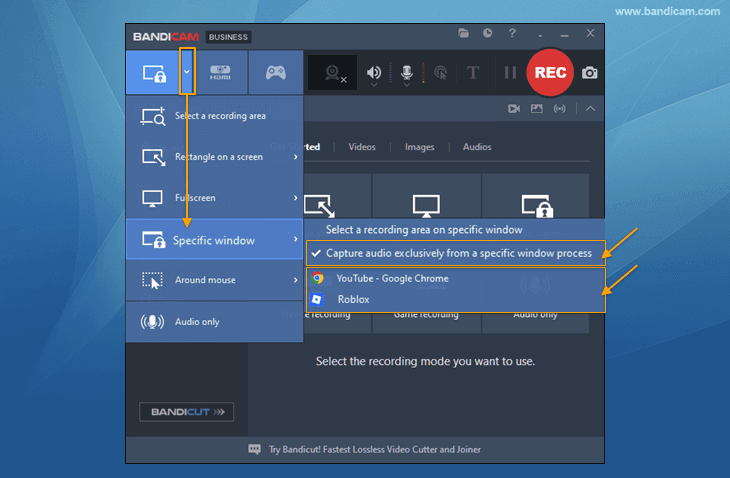Switch to the Videos tab
Image resolution: width=730 pixels, height=478 pixels.
362,147
